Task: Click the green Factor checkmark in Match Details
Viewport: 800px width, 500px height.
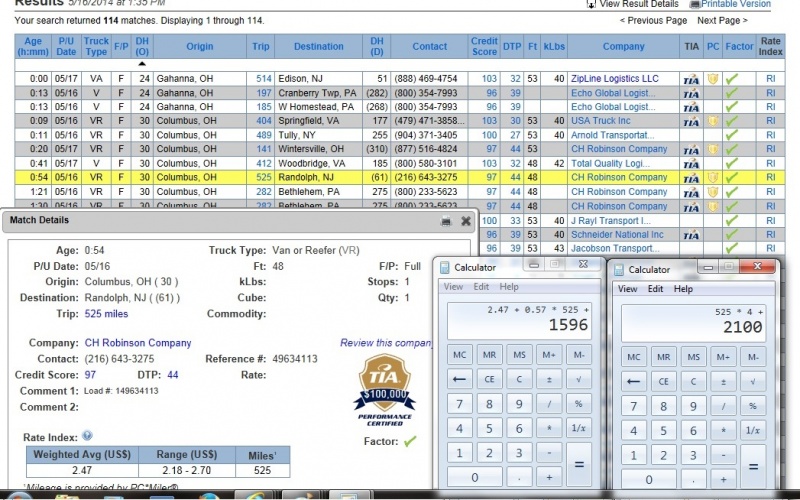Action: coord(410,441)
